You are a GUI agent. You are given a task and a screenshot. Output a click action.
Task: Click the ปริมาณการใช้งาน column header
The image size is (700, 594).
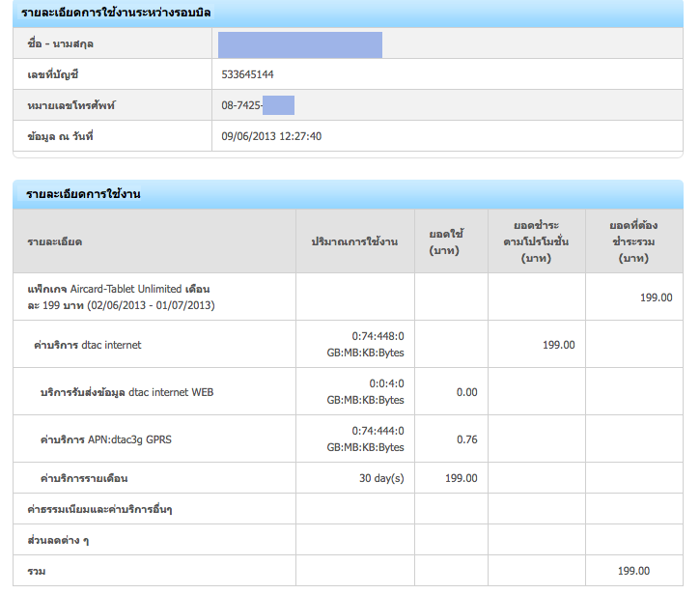click(x=354, y=241)
